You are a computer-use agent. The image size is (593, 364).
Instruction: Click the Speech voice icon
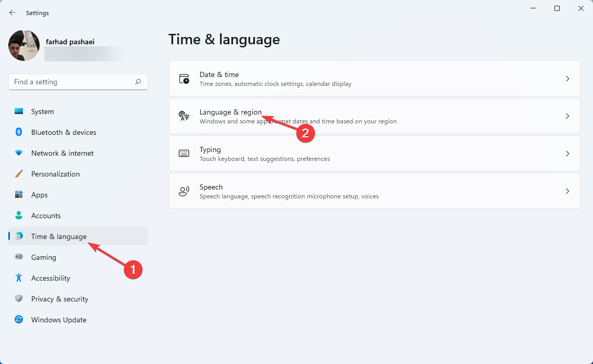(184, 191)
